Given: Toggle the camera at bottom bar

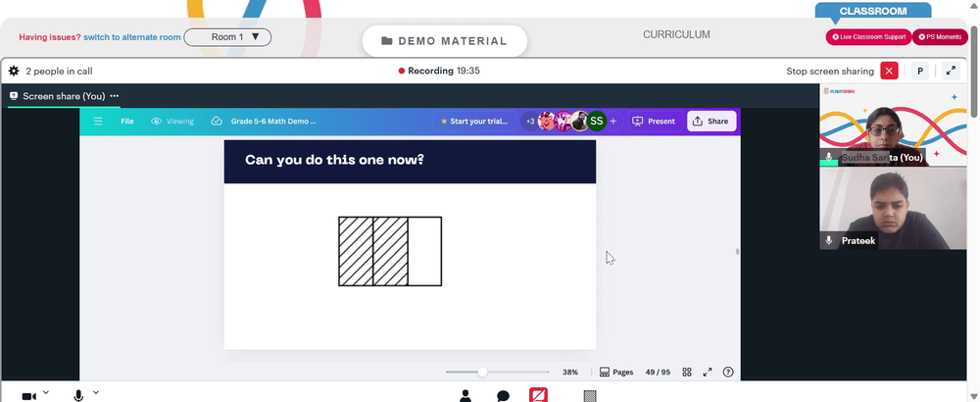Looking at the screenshot, I should click(x=28, y=396).
